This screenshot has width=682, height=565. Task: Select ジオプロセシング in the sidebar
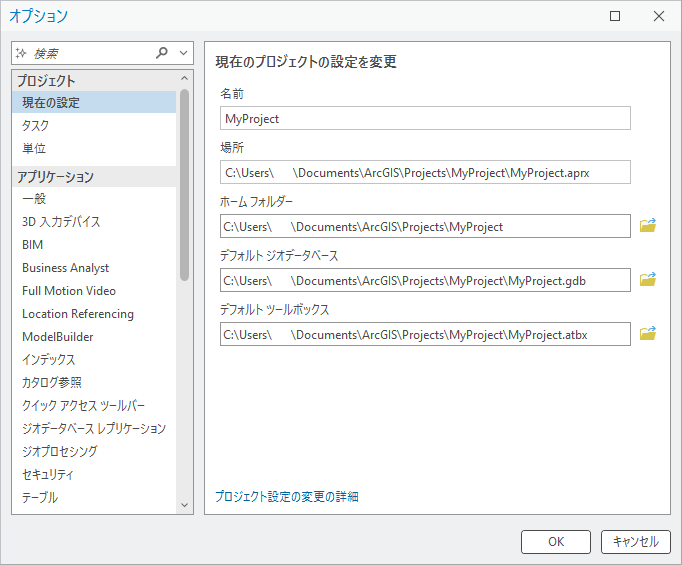point(59,452)
